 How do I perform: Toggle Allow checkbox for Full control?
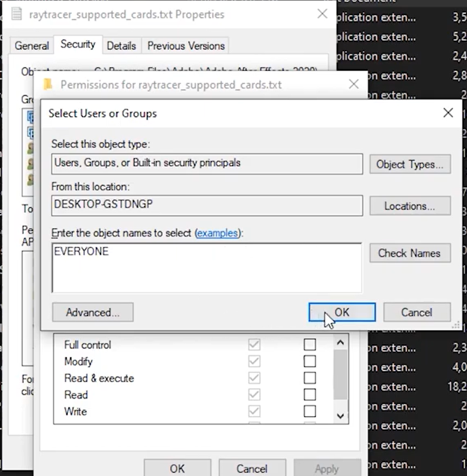254,345
